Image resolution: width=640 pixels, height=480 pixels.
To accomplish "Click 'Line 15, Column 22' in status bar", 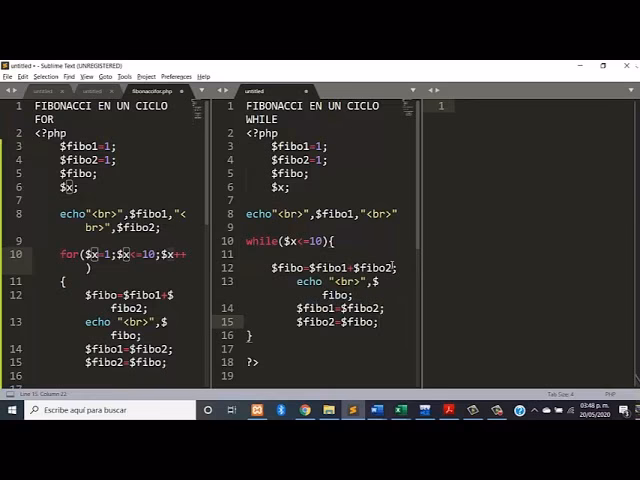I will [x=43, y=394].
